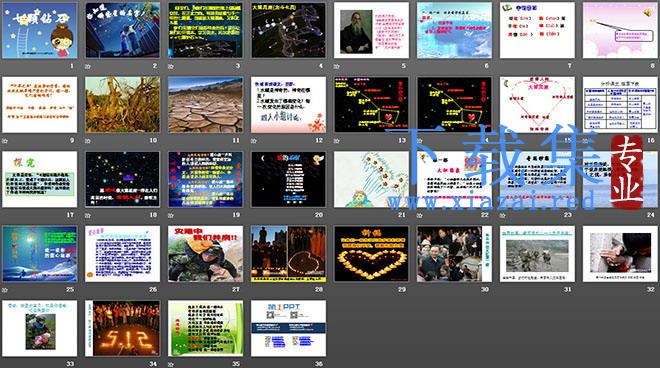The height and width of the screenshot is (368, 660).
Task: Click the animation star icon under slide 9
Action: click(x=5, y=141)
